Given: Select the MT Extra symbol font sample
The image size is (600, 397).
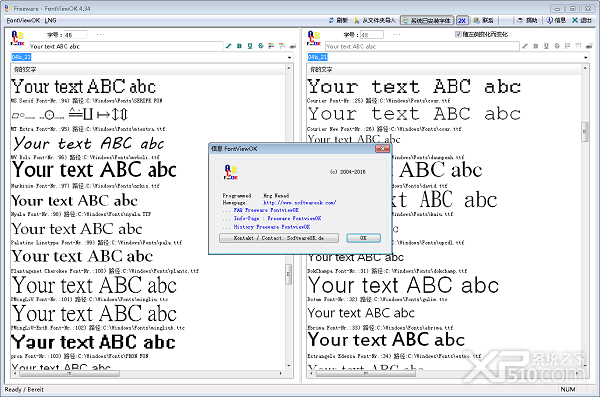Looking at the screenshot, I should [70, 114].
